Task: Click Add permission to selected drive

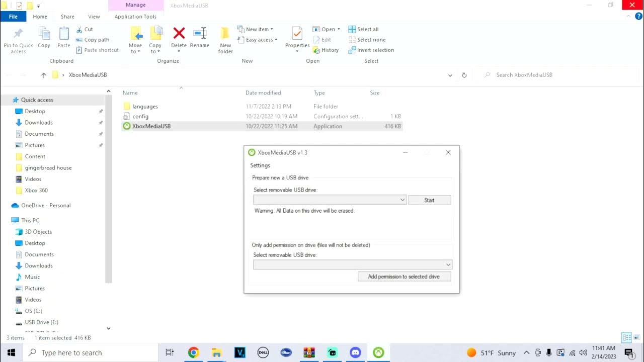Action: pos(404,277)
